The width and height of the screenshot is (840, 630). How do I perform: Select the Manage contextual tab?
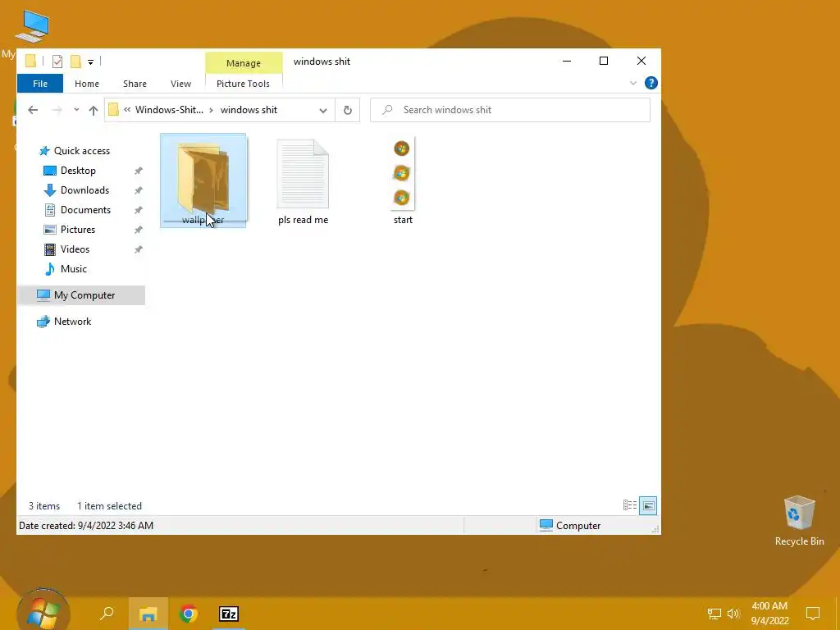pyautogui.click(x=243, y=62)
